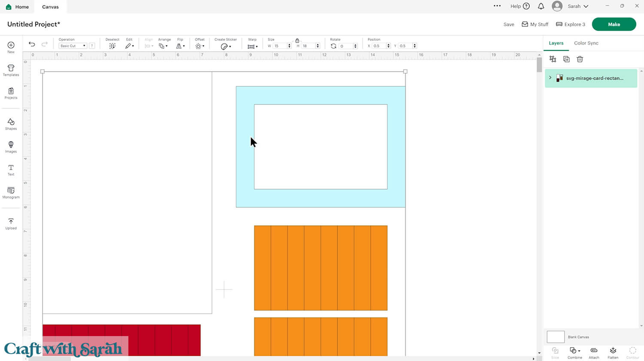
Task: Switch to the Color Sync tab
Action: pos(586,43)
